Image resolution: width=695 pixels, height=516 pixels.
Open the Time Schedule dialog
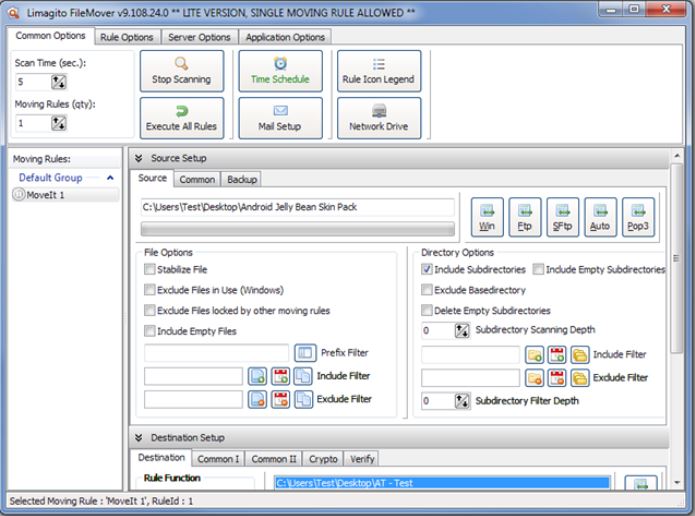(280, 71)
